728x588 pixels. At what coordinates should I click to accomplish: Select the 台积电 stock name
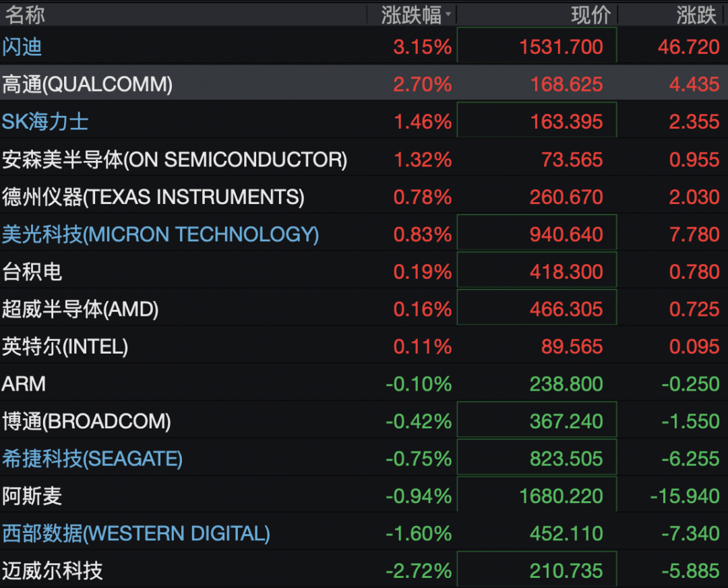[32, 271]
